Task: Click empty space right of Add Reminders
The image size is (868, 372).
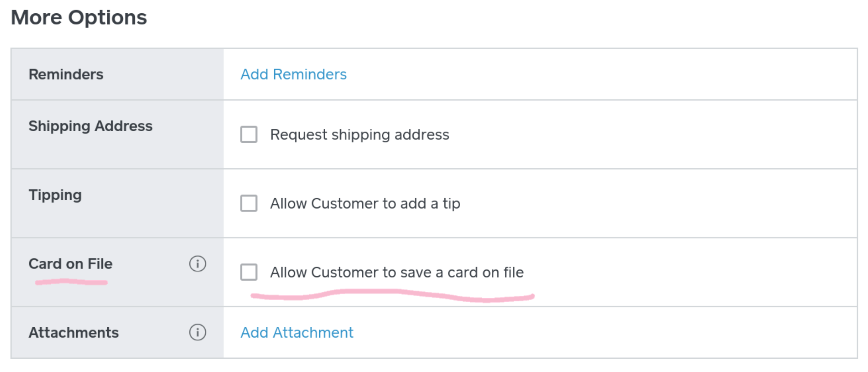Action: [592, 74]
